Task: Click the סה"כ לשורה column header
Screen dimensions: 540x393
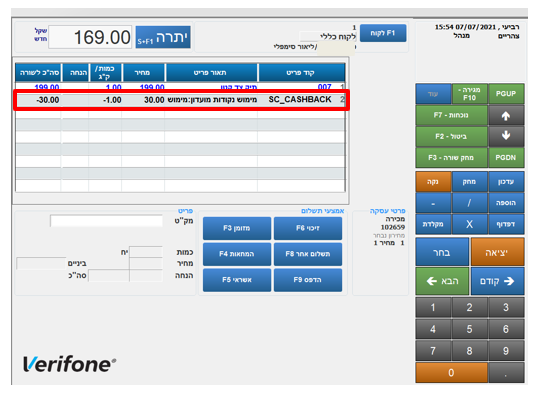Action: coord(38,73)
